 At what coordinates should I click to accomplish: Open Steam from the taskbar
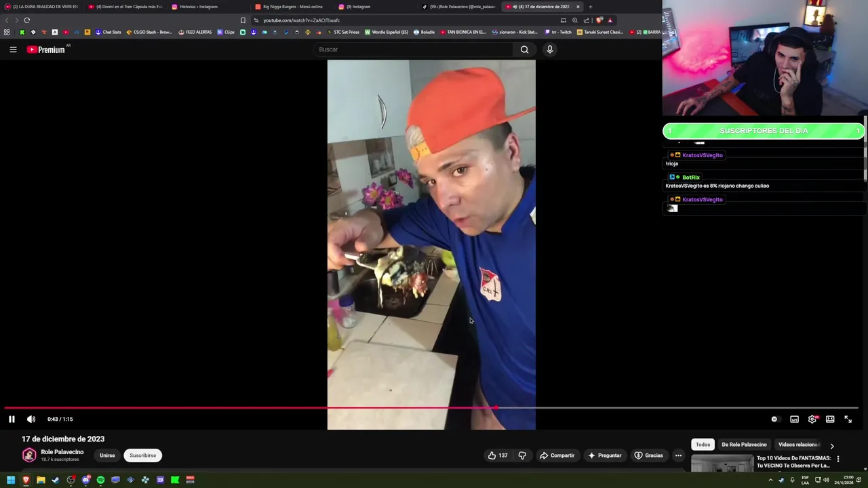[56, 480]
